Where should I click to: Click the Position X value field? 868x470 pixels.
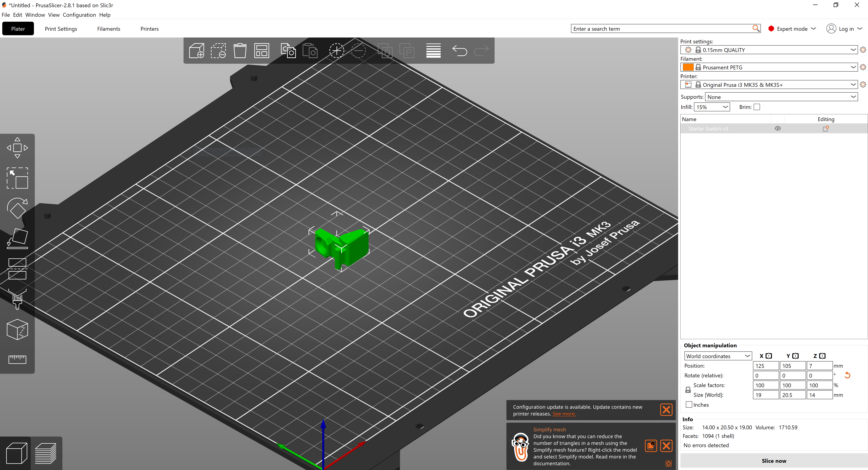click(x=766, y=366)
